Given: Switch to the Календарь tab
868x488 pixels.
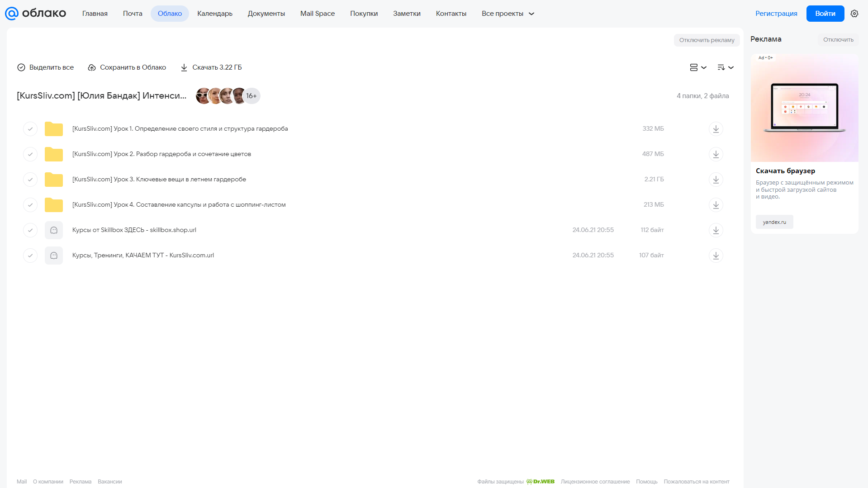Looking at the screenshot, I should click(x=215, y=14).
